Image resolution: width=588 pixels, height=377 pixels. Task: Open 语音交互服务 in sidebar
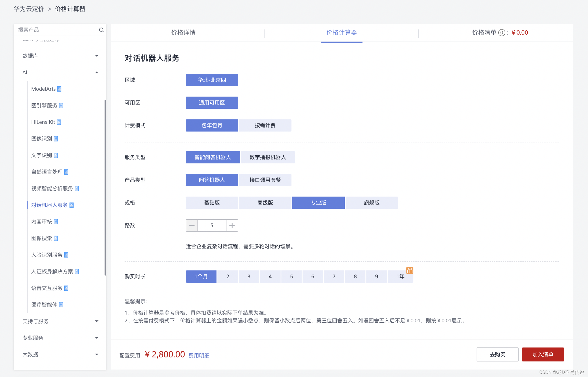click(x=47, y=288)
